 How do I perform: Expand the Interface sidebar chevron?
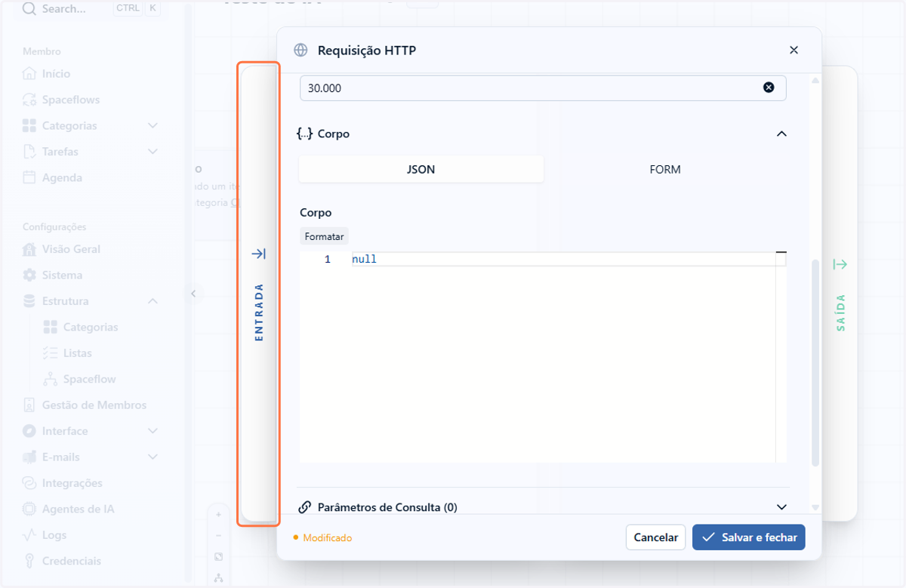(153, 431)
